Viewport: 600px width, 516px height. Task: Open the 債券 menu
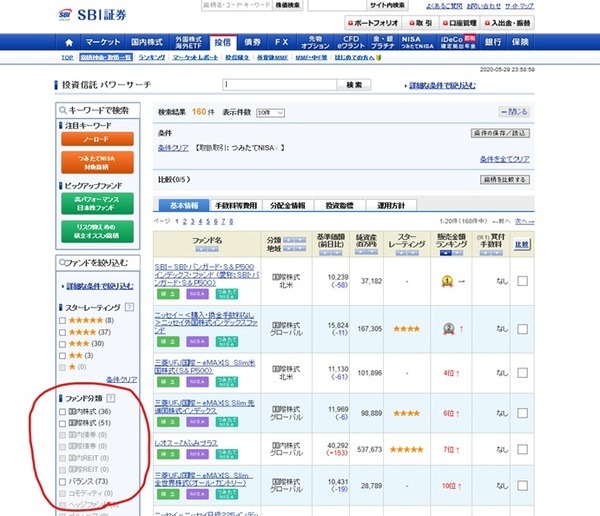point(252,42)
